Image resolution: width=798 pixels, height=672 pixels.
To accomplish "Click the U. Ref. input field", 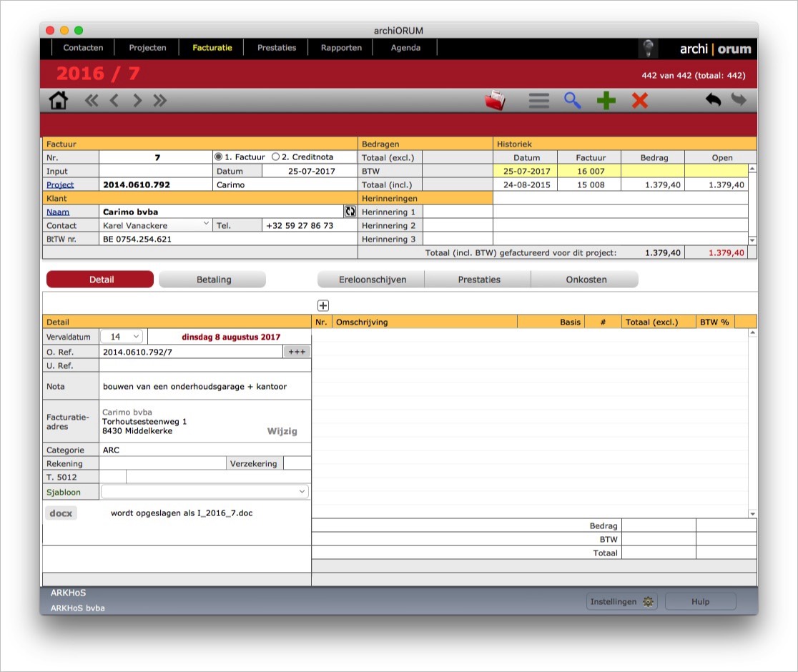I will coord(205,365).
